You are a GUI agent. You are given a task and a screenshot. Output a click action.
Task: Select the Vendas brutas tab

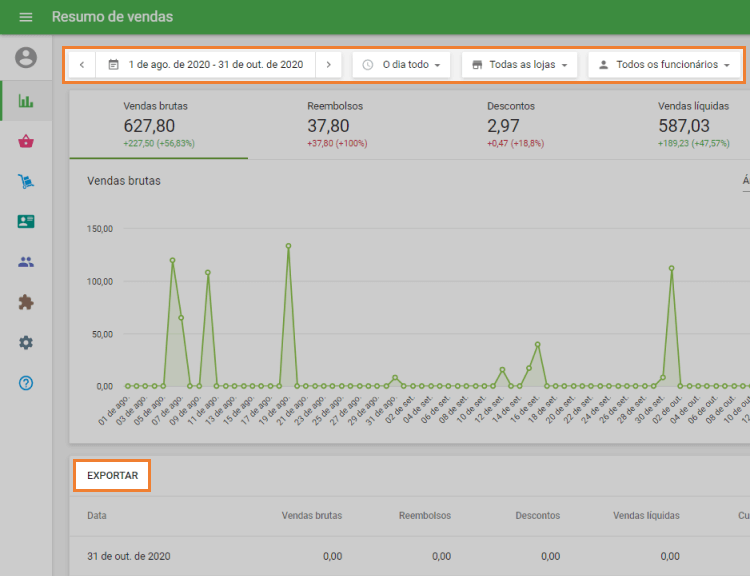pos(158,125)
